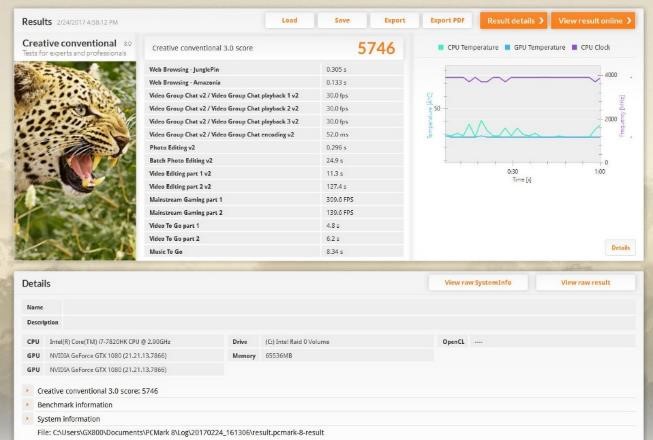Expand Creative conventional 3.0 score: 5746 row

coord(27,391)
